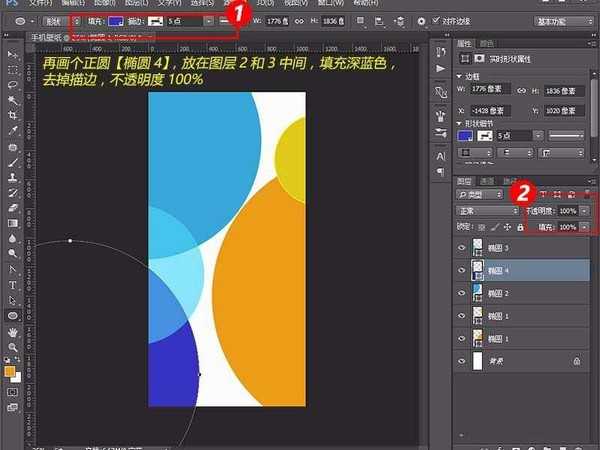This screenshot has height=450, width=600.
Task: Choose the Magic Wand tool
Action: coord(13,100)
